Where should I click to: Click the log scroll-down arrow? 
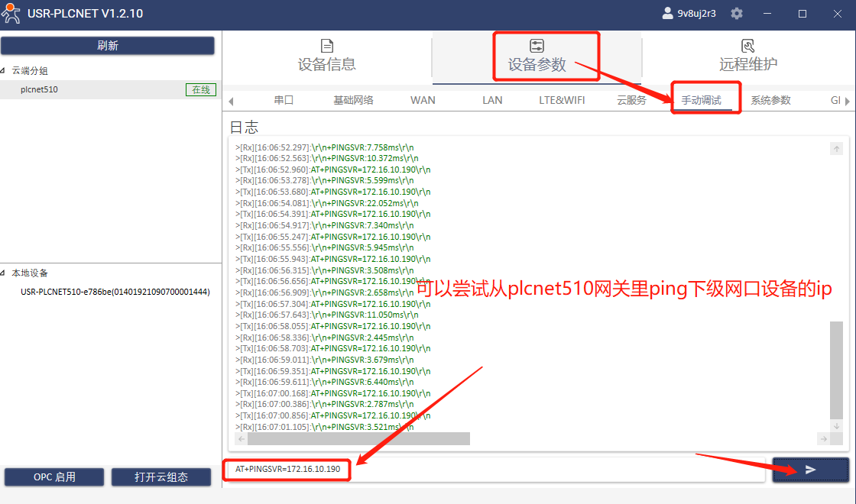pyautogui.click(x=836, y=426)
